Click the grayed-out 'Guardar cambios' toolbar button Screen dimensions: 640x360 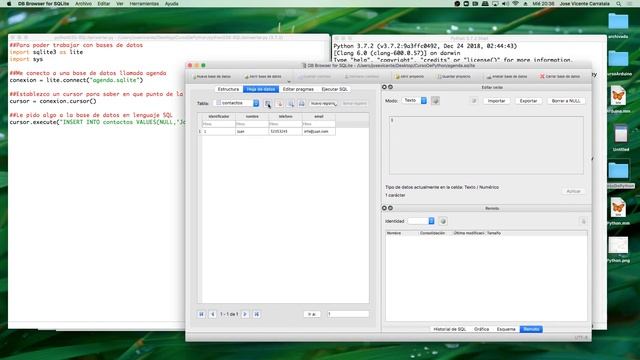point(314,76)
